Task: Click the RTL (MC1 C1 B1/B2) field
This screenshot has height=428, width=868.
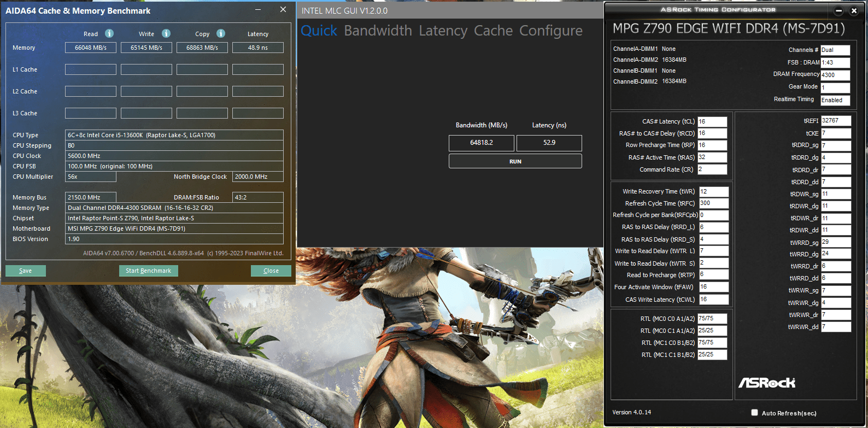Action: coord(712,354)
